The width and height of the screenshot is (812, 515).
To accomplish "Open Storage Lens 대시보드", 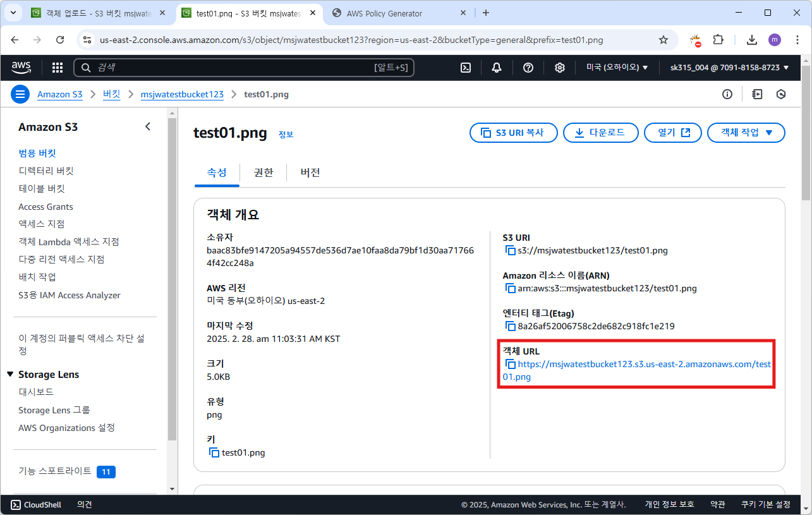I will 36,392.
